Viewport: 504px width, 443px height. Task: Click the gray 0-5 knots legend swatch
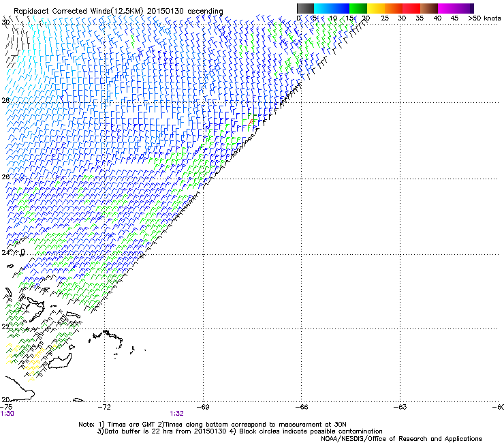305,8
